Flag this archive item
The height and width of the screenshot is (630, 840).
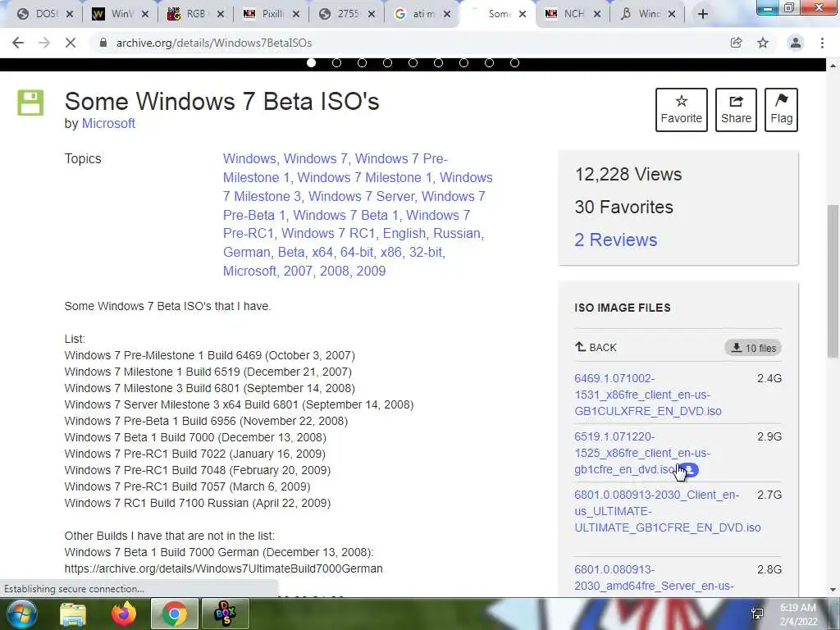pyautogui.click(x=781, y=110)
